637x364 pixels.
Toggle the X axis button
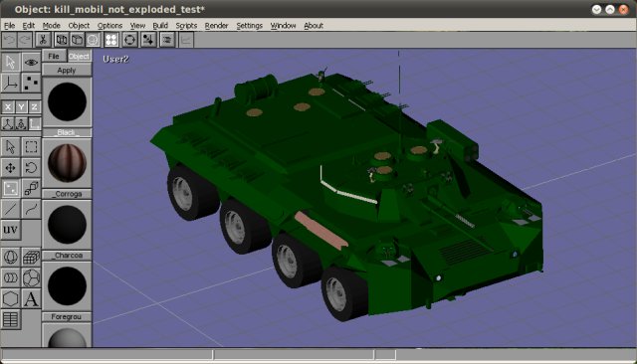click(8, 107)
